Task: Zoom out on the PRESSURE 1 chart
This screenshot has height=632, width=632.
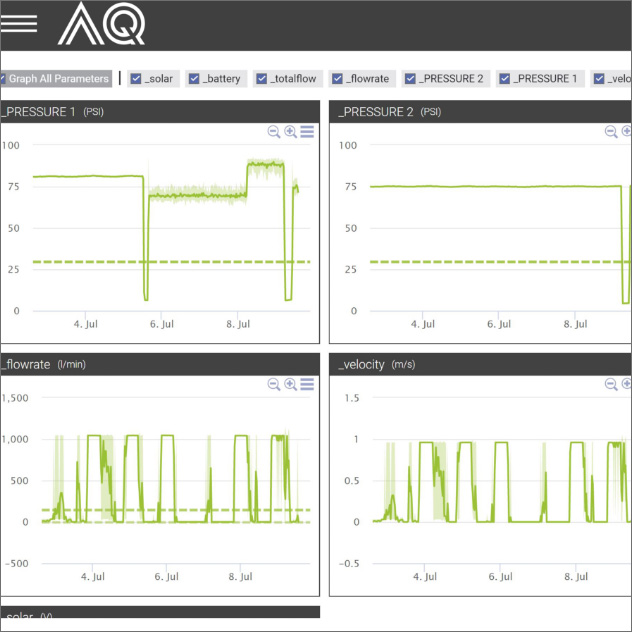Action: point(274,131)
